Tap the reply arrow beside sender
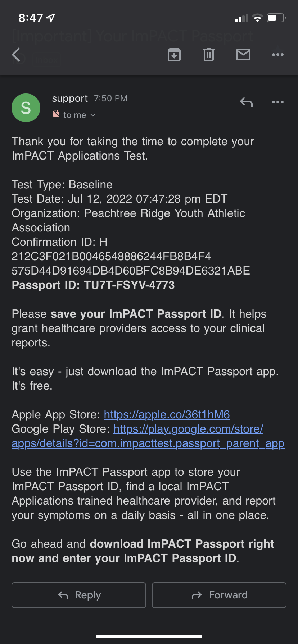 pyautogui.click(x=246, y=102)
